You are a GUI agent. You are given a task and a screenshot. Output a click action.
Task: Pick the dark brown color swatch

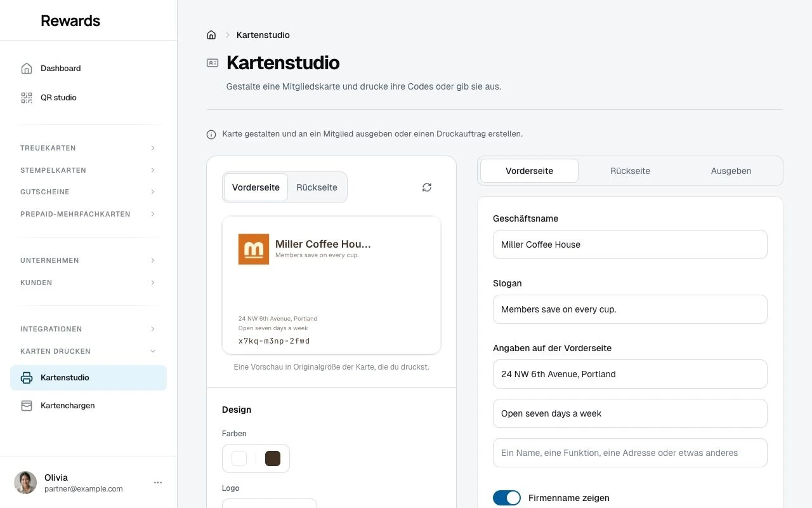pos(273,458)
